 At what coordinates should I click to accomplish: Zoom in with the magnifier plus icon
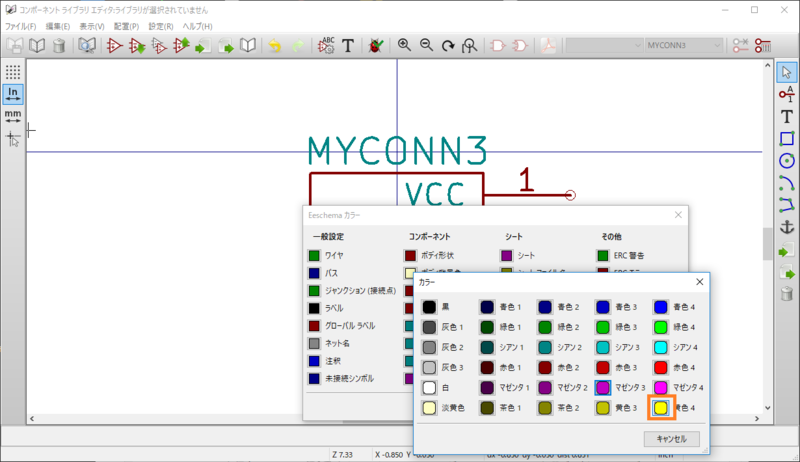pos(404,45)
